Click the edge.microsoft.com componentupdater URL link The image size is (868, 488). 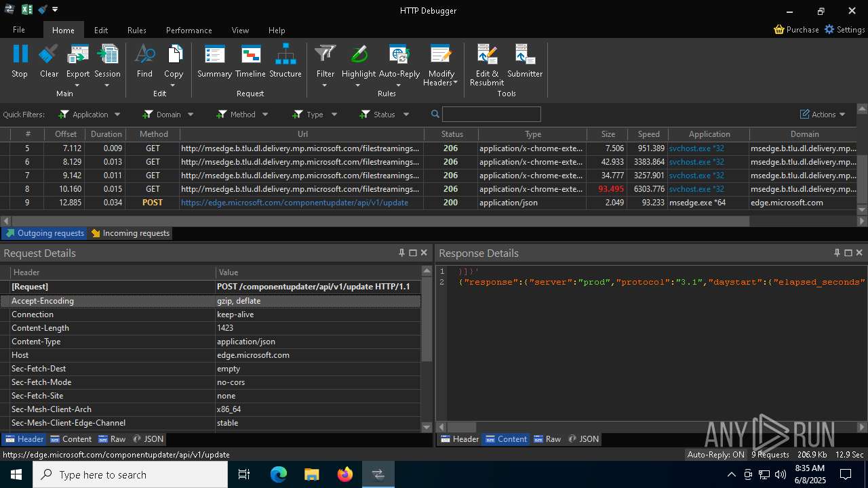(294, 203)
